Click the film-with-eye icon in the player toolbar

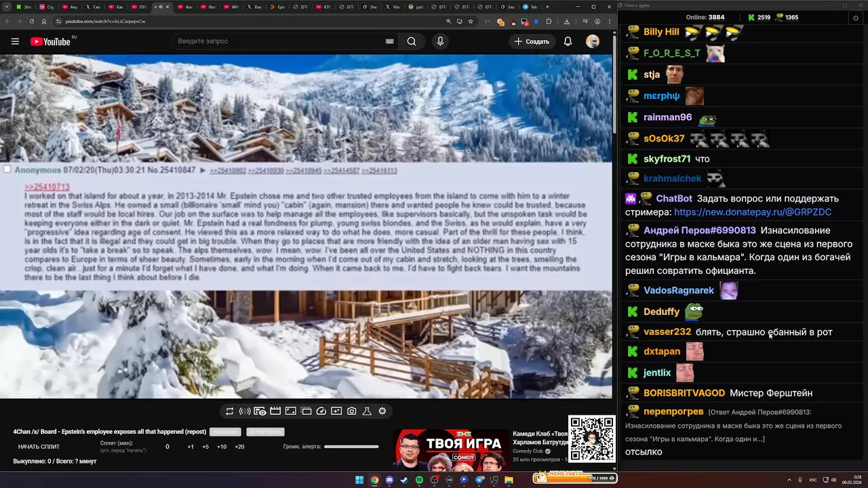click(260, 411)
